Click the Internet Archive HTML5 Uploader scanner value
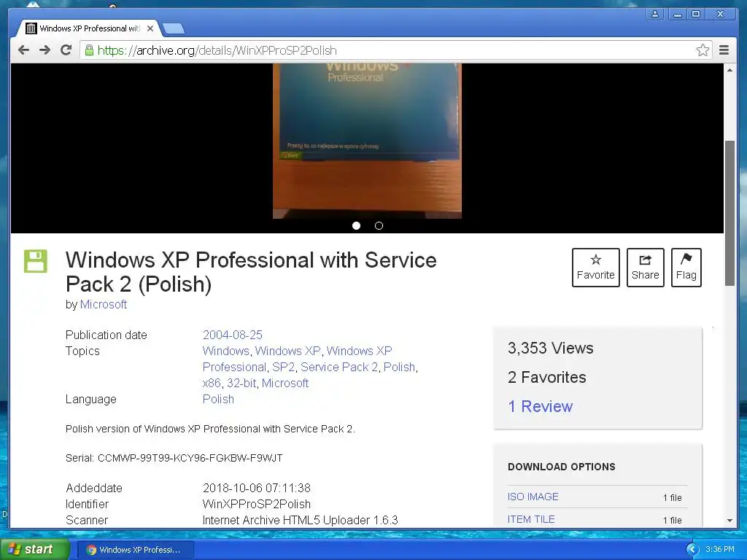747x560 pixels. (x=300, y=520)
